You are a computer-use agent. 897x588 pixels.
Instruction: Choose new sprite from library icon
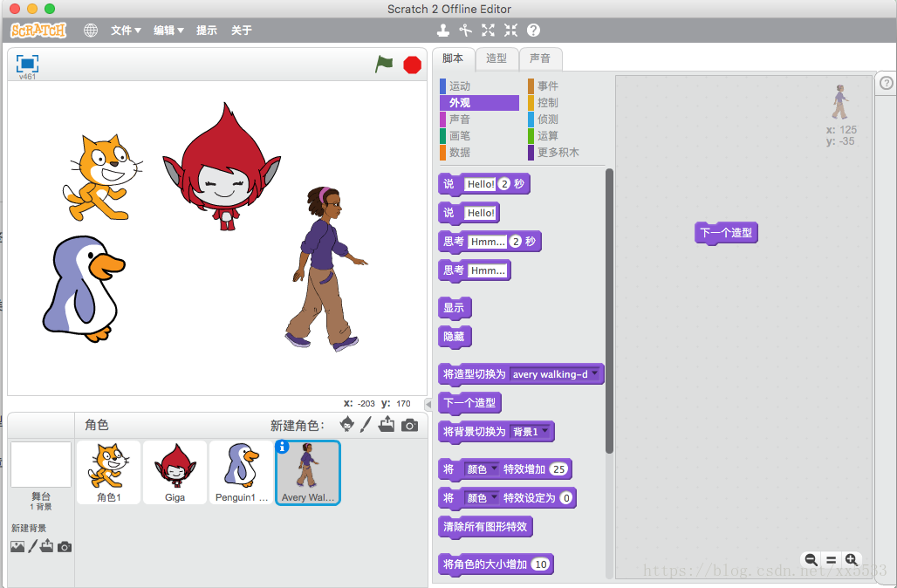(346, 424)
